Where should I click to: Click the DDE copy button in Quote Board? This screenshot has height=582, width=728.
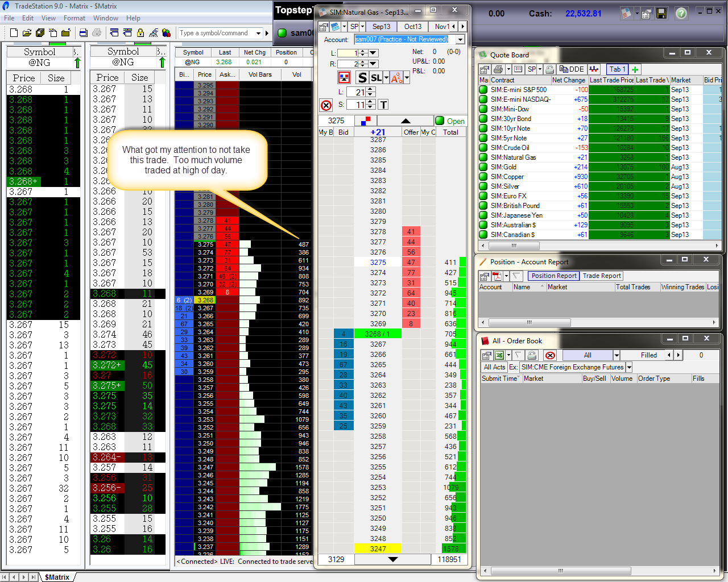[572, 69]
